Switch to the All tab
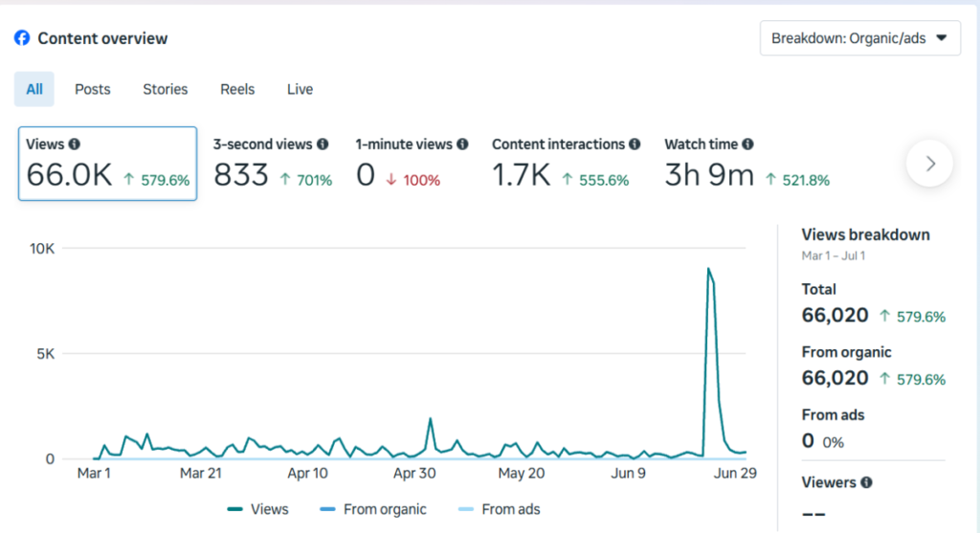 tap(34, 89)
